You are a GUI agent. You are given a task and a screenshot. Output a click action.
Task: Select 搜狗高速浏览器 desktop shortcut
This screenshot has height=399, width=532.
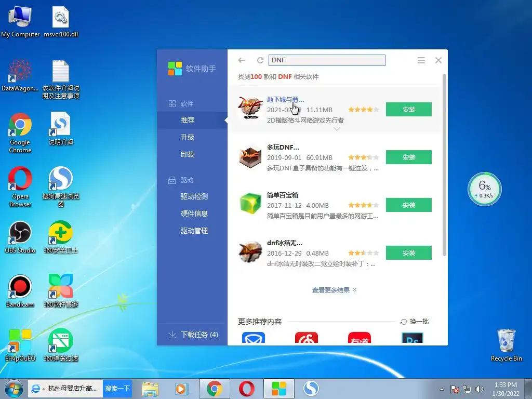tap(61, 187)
